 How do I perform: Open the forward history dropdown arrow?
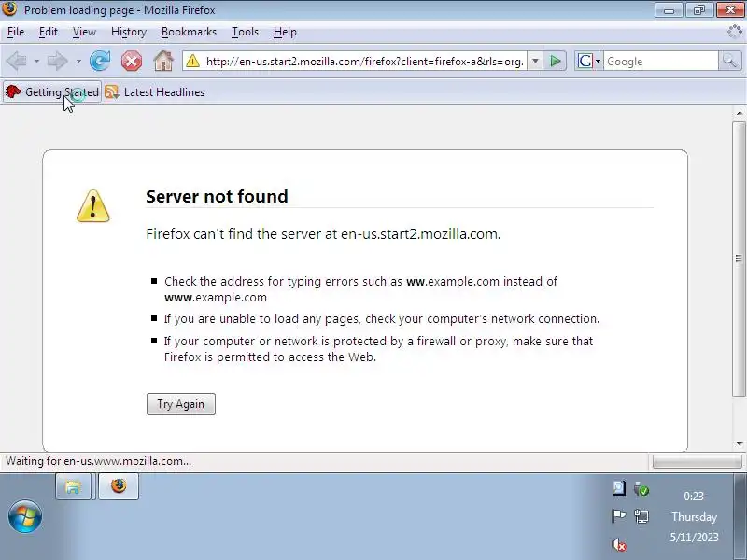point(78,62)
